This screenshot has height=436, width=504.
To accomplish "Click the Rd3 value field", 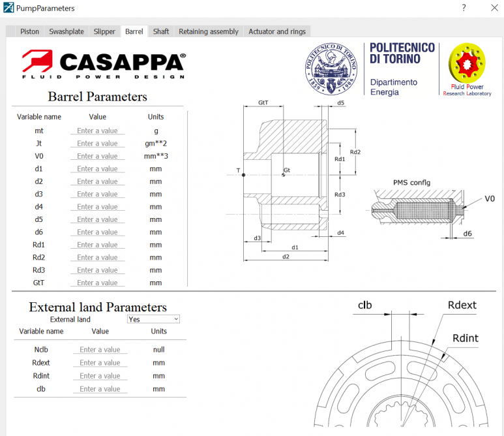I will pyautogui.click(x=97, y=270).
